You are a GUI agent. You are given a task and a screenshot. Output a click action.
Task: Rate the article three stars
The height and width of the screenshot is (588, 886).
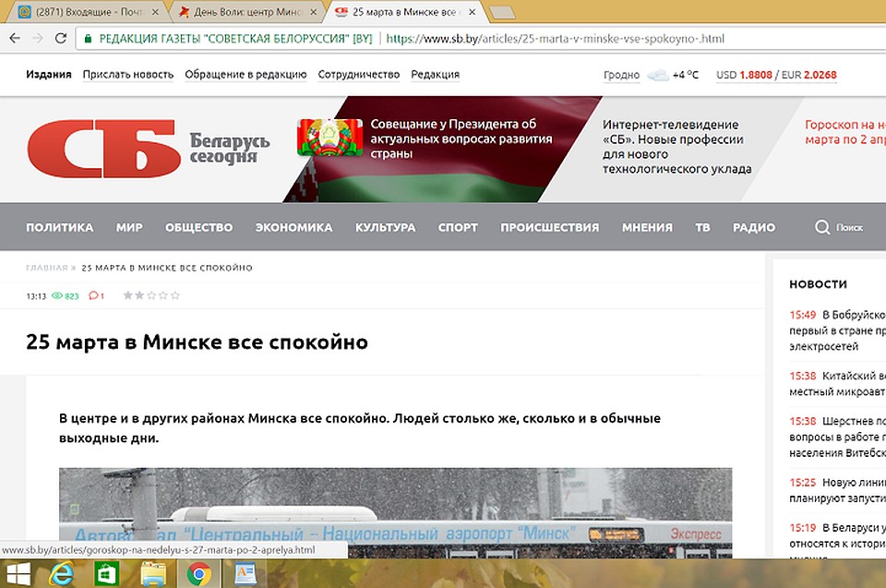pos(151,295)
